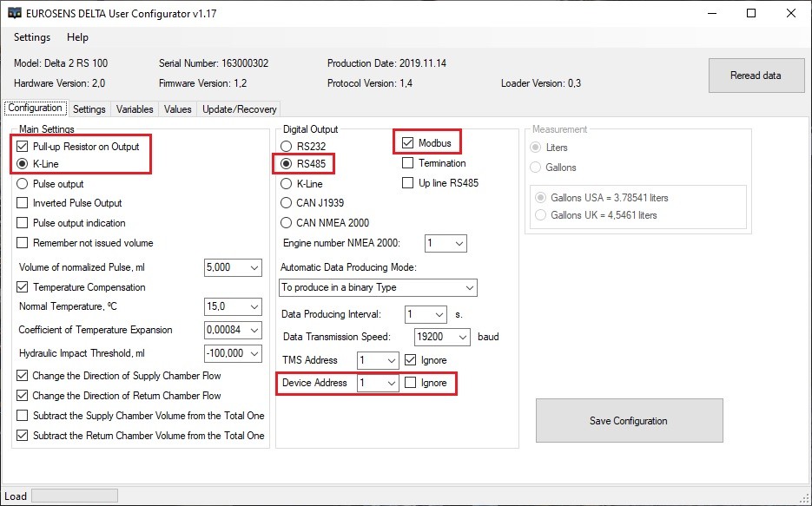Screen dimensions: 812x506
Task: Switch to the Update/Recovery tab
Action: (240, 109)
